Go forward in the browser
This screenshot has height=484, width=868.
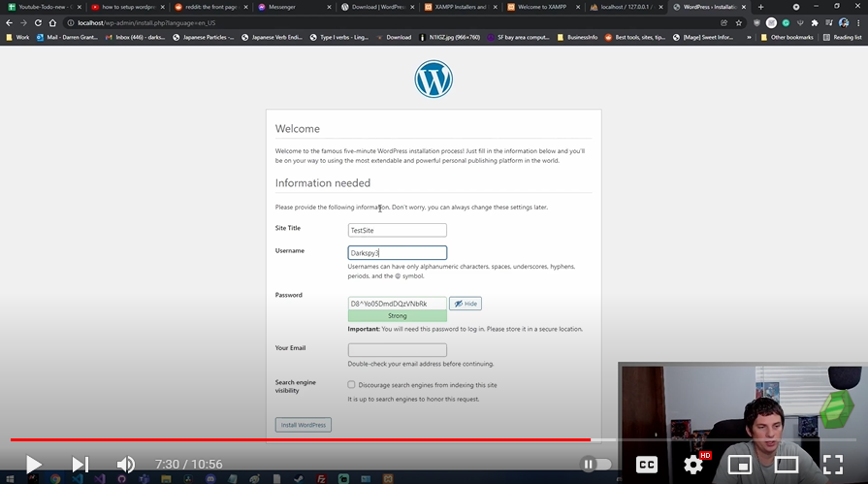(23, 22)
